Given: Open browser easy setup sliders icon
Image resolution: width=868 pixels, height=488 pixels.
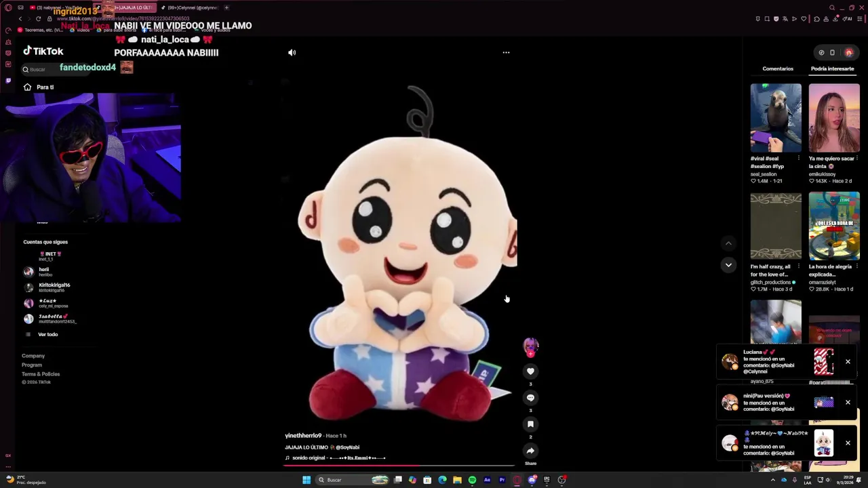Looking at the screenshot, I should (860, 19).
